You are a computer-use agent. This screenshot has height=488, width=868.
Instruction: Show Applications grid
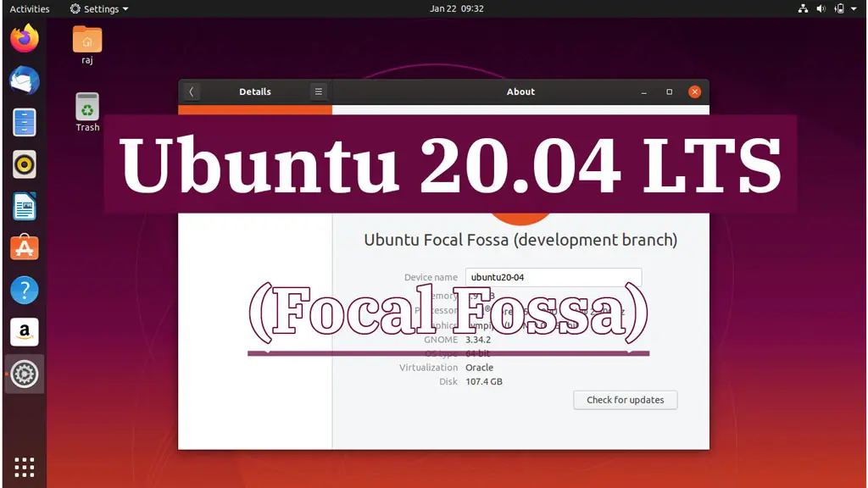[x=25, y=467]
